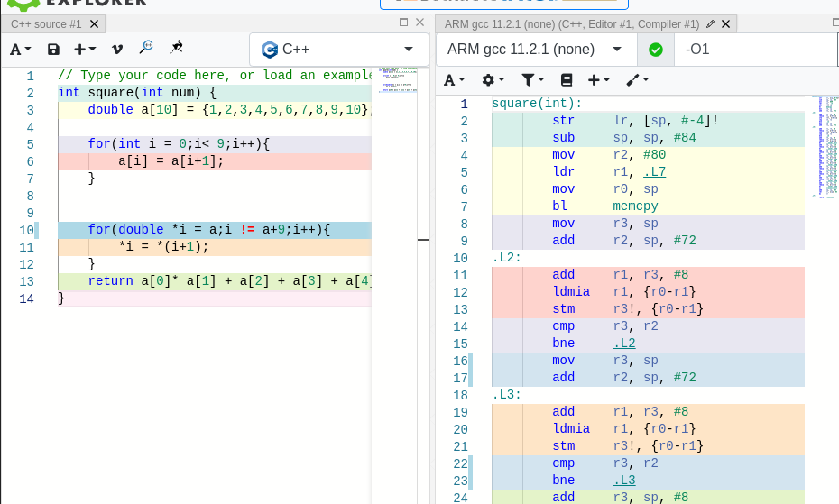The image size is (839, 504).
Task: Open the tools dropdown in the compiler toolbar
Action: [x=637, y=80]
